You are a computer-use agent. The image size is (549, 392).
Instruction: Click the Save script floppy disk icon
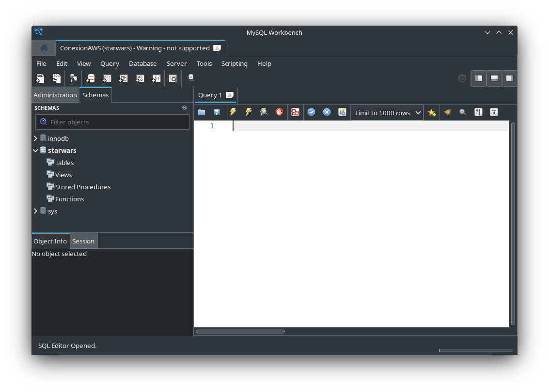pyautogui.click(x=217, y=112)
